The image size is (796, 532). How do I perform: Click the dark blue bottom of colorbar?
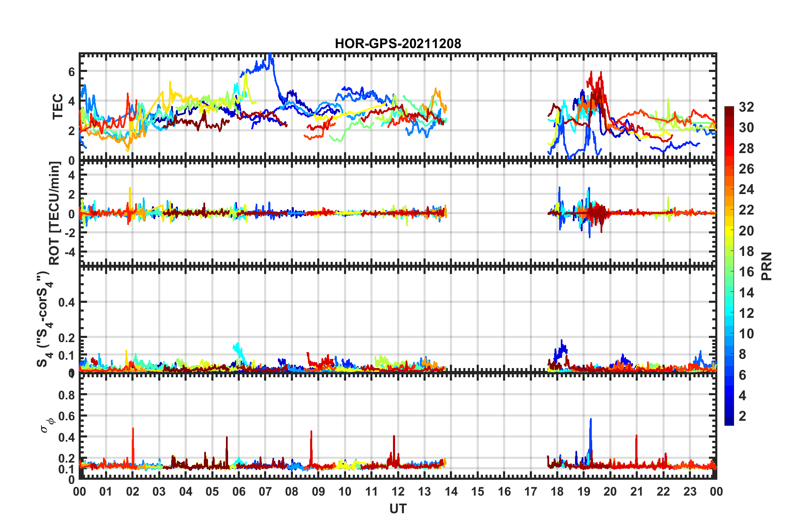click(x=729, y=421)
